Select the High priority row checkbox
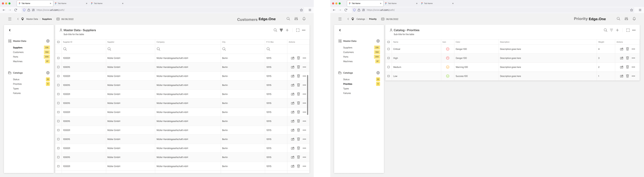Image resolution: width=644 pixels, height=177 pixels. tap(388, 58)
